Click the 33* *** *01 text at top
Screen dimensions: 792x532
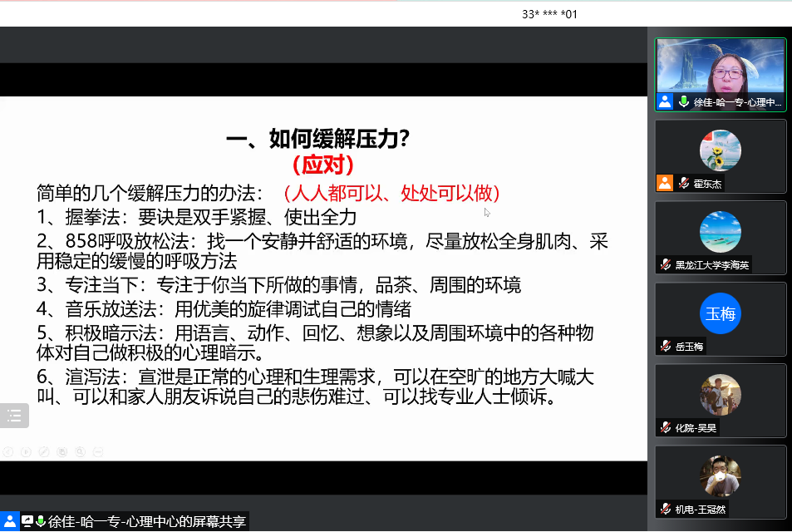549,14
